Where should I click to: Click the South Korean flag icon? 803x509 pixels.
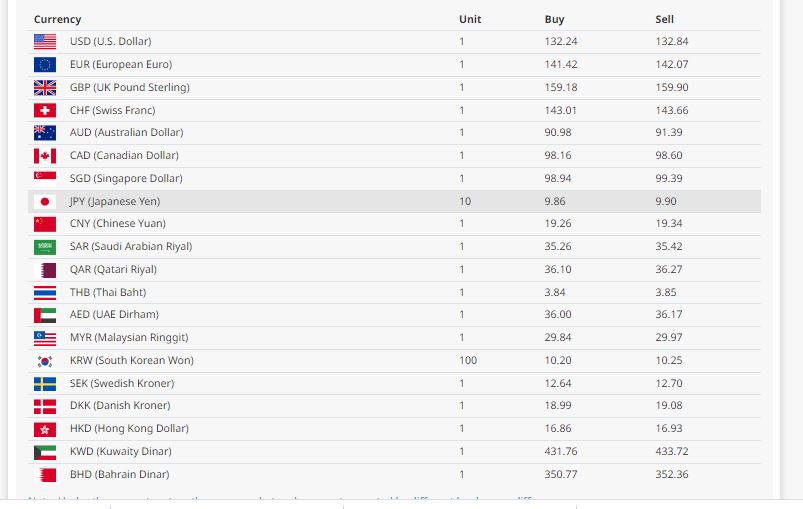pyautogui.click(x=45, y=361)
